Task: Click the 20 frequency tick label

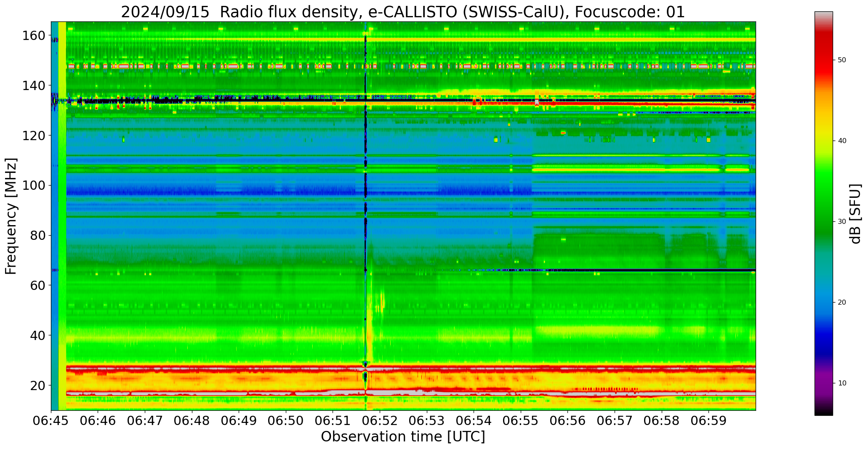Action: (x=37, y=385)
